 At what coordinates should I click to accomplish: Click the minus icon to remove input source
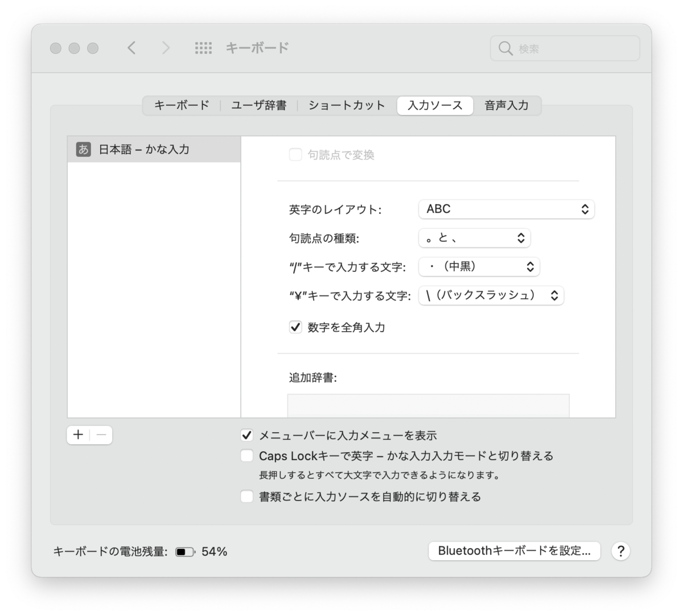point(100,435)
